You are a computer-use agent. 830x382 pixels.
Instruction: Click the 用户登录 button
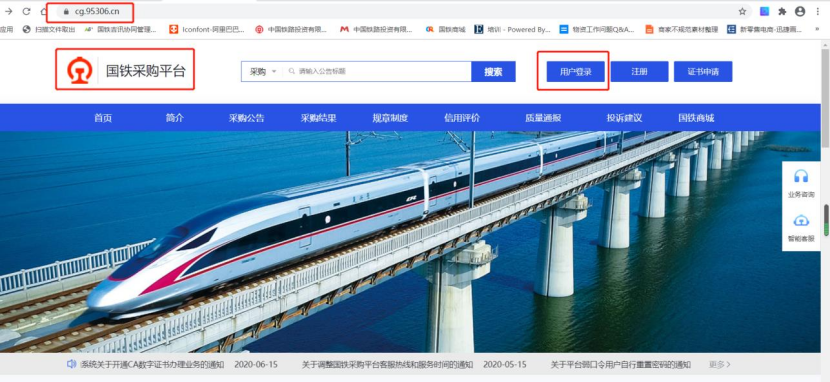click(575, 71)
